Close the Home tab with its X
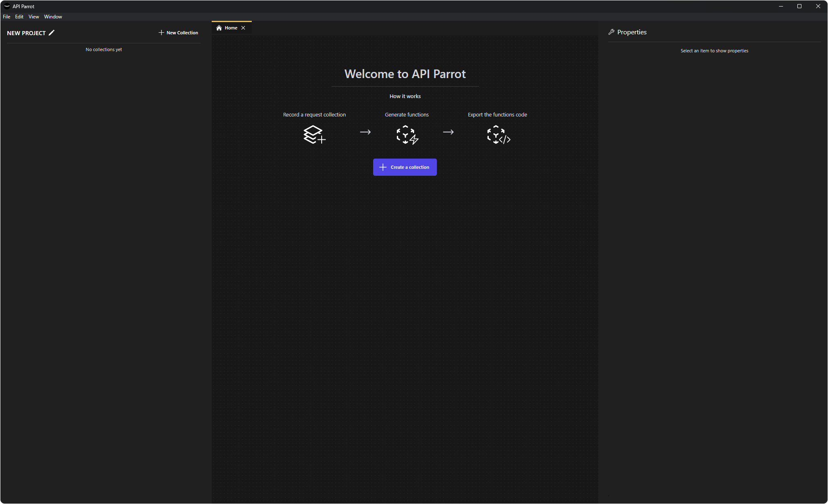Viewport: 828px width, 504px height. (243, 28)
